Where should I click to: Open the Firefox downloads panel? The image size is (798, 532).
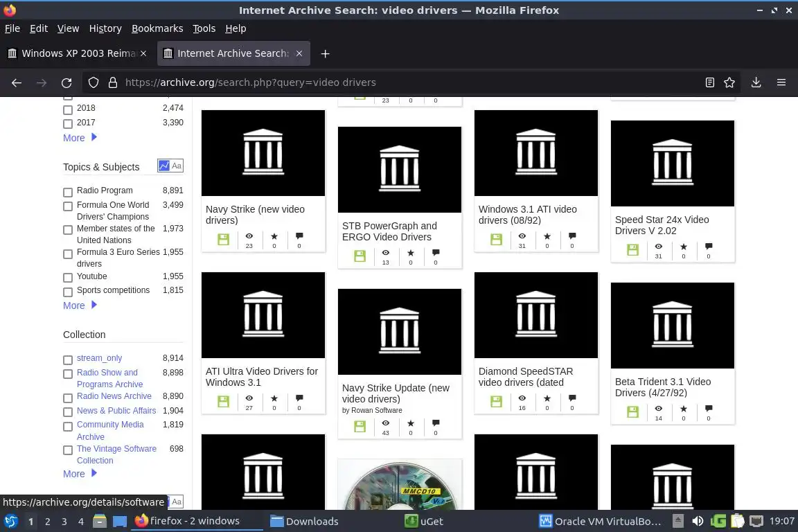tap(756, 82)
